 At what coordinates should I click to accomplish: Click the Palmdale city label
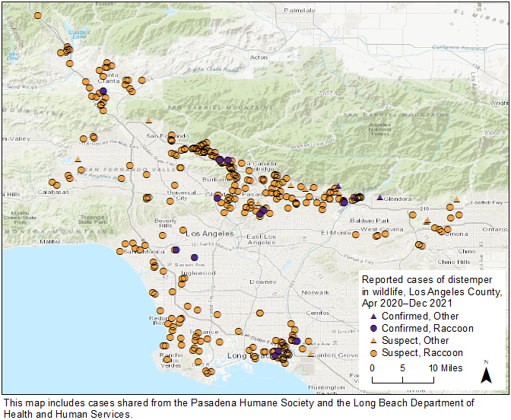[x=300, y=11]
